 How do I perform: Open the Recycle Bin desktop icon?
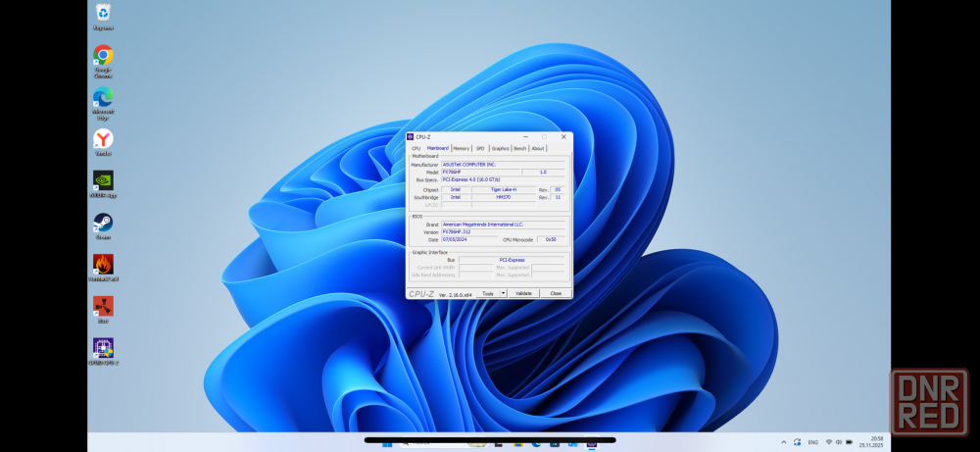pos(103,13)
